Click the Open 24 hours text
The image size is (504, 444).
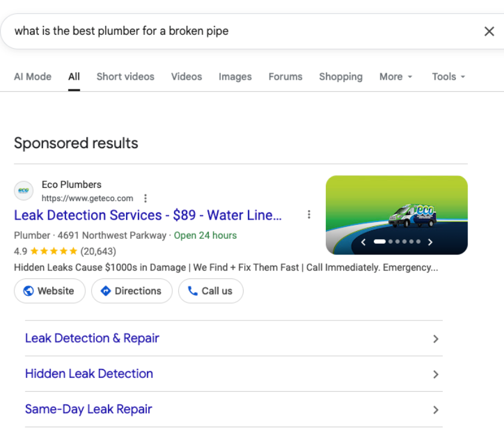point(205,235)
